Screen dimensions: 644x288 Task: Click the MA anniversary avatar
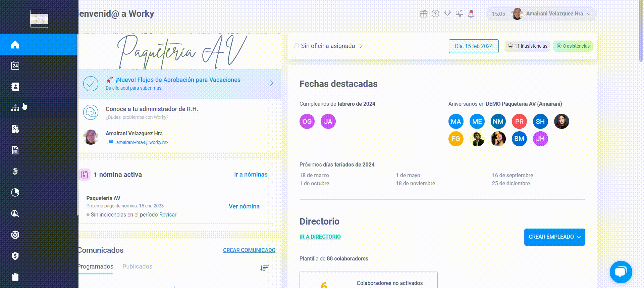click(456, 122)
